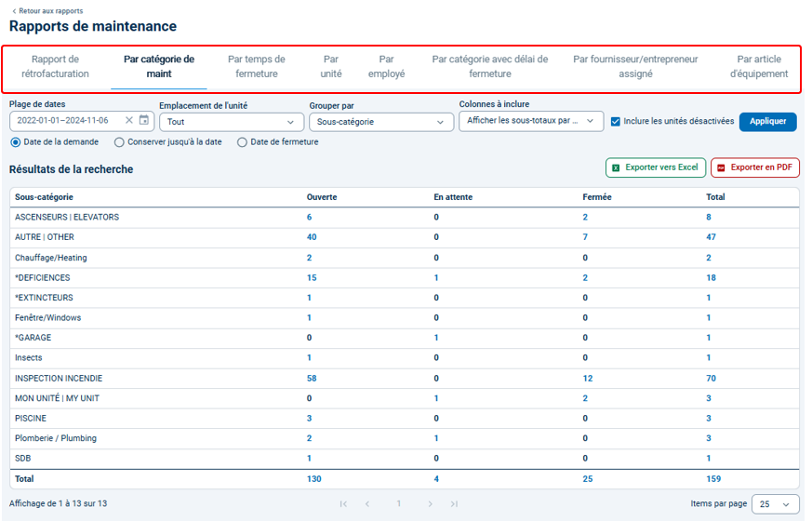812x521 pixels.
Task: Click *EXTINCTEURS row label
Action: tap(44, 298)
